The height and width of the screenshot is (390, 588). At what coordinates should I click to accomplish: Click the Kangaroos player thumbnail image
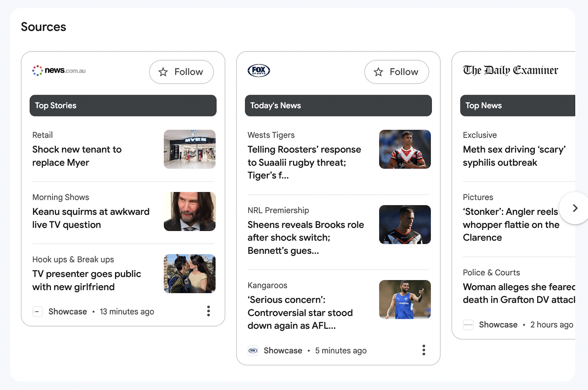pyautogui.click(x=405, y=299)
